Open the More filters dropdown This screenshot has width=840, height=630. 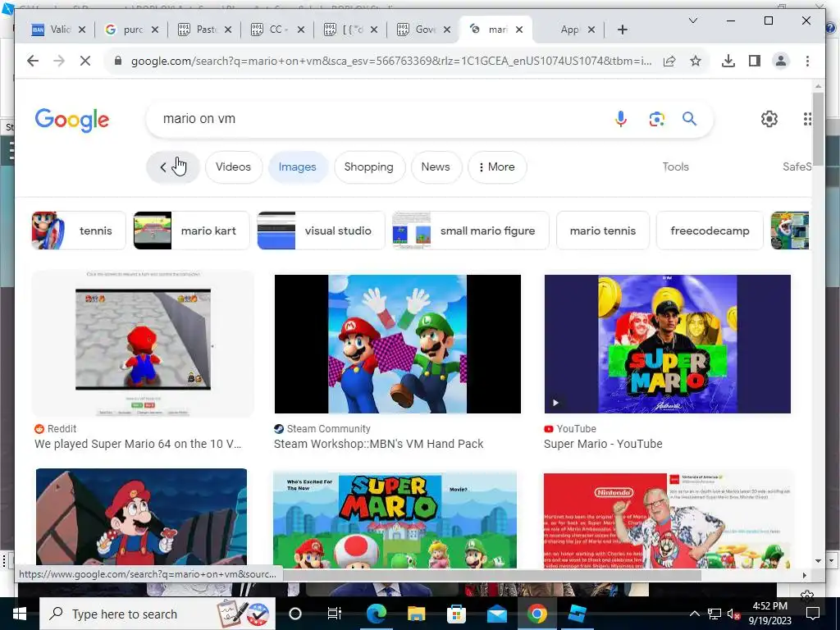[497, 167]
